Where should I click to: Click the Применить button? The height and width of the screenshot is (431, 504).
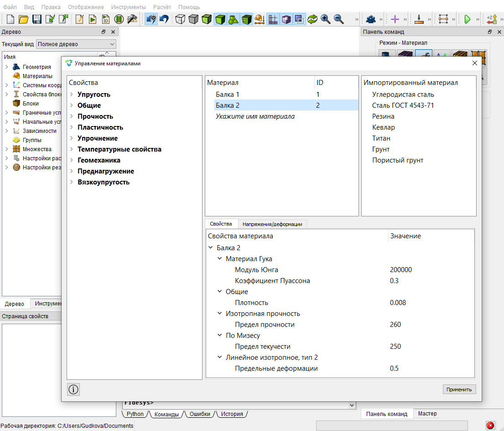[x=459, y=389]
